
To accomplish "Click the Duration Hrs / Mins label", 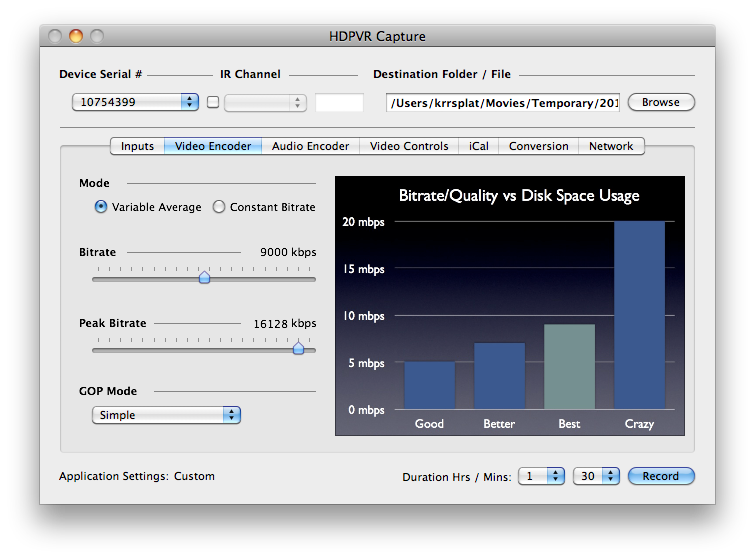I will [457, 477].
